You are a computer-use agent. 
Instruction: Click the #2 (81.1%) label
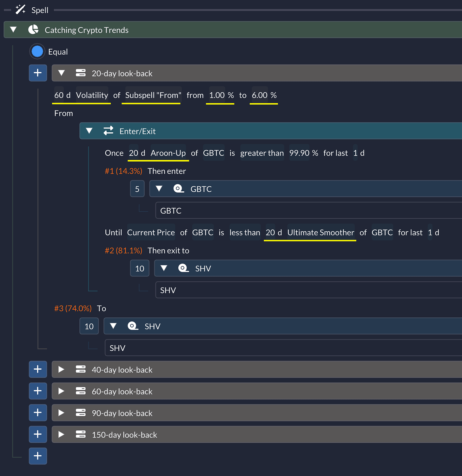(123, 251)
